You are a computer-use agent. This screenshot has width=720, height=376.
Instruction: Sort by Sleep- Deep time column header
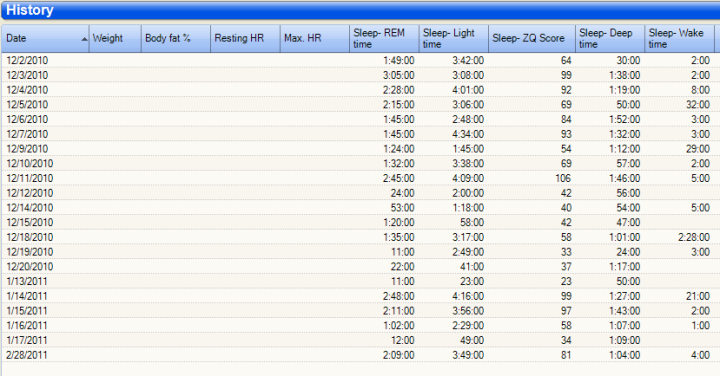(610, 39)
